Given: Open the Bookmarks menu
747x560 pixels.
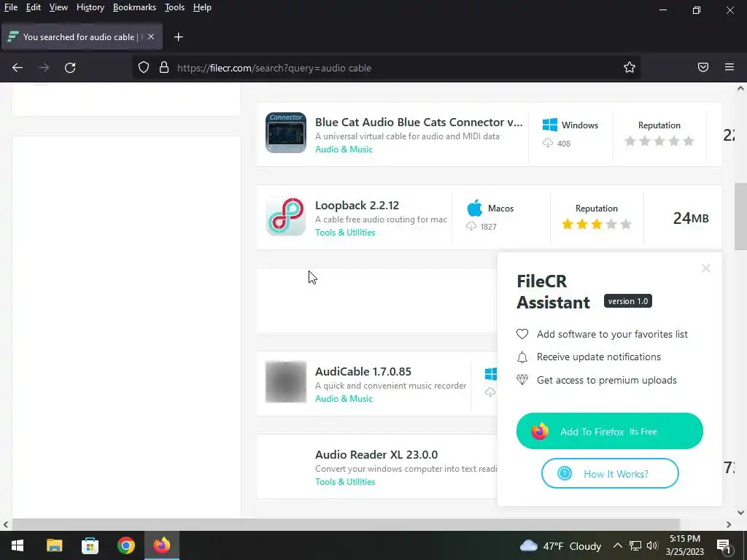Looking at the screenshot, I should click(x=134, y=7).
